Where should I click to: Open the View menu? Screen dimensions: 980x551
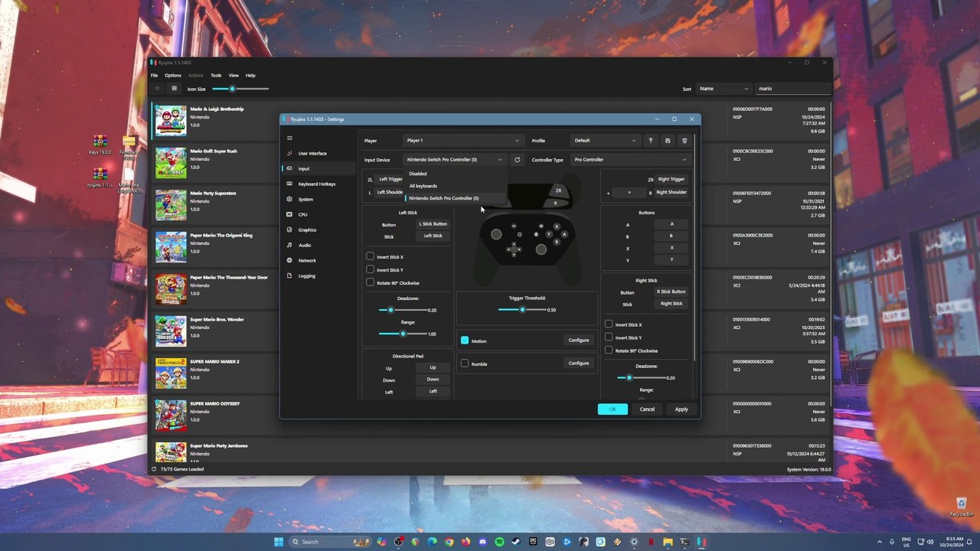pyautogui.click(x=234, y=75)
